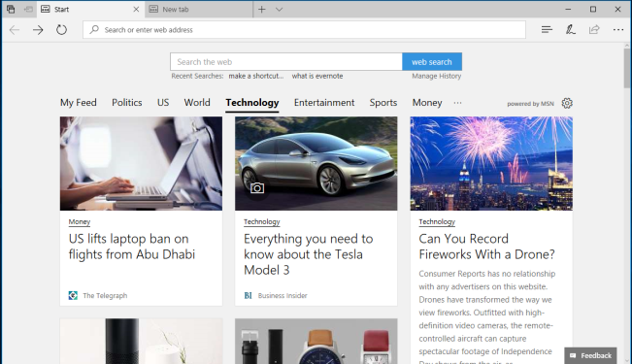
Task: Switch to the New tab tab
Action: 199,10
